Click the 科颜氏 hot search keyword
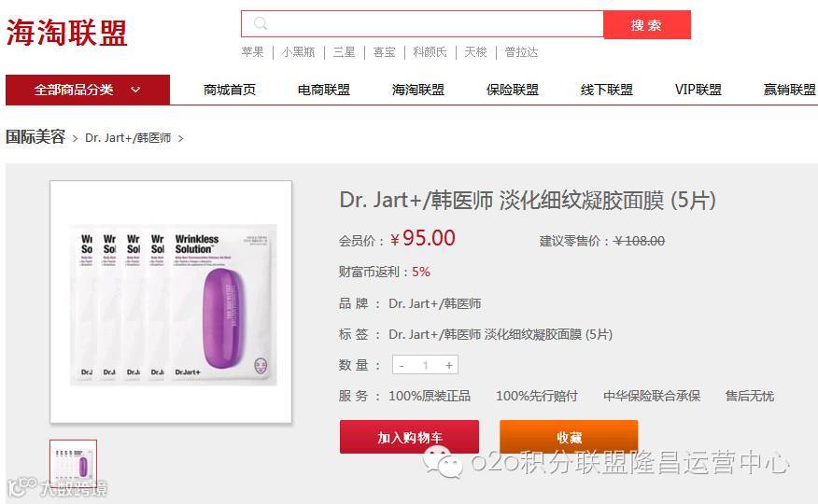 pos(430,52)
